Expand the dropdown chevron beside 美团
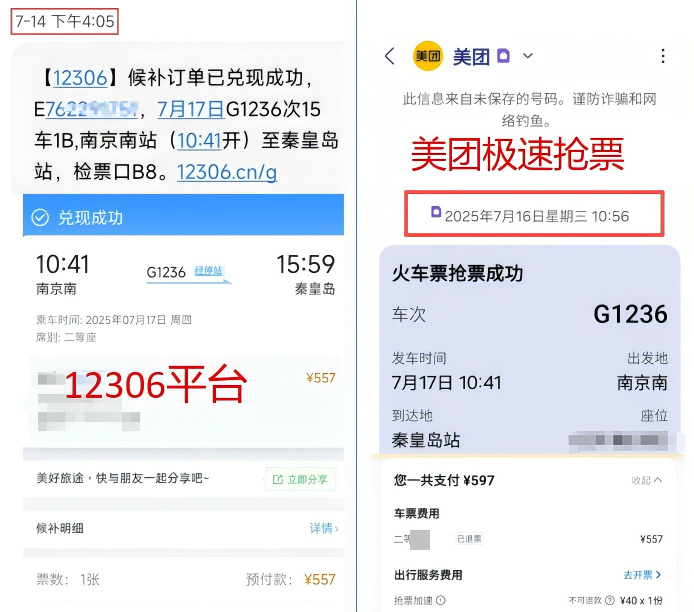The height and width of the screenshot is (612, 694). pos(528,56)
